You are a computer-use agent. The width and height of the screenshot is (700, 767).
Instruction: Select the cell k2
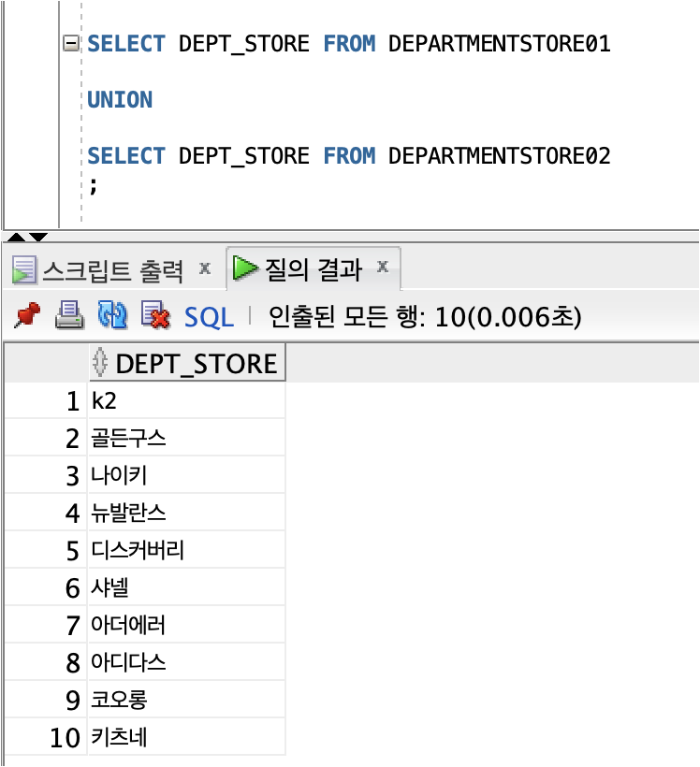click(x=186, y=400)
